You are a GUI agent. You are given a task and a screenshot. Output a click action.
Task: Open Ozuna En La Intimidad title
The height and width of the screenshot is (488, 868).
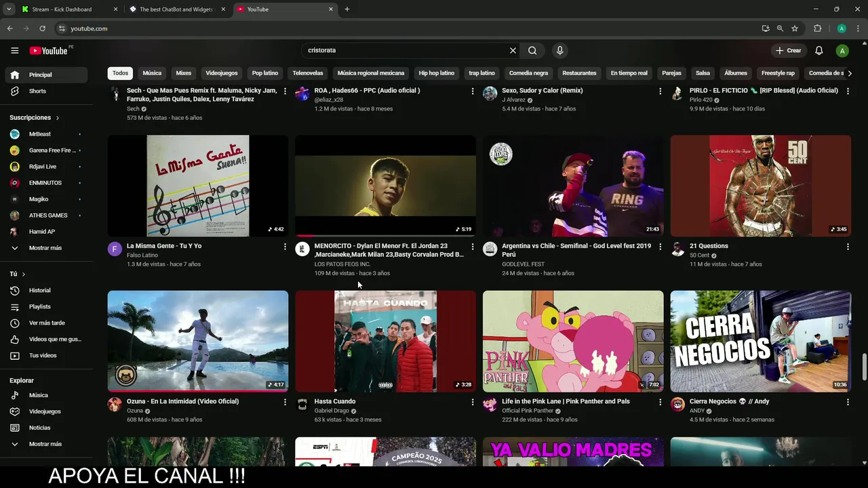point(182,401)
